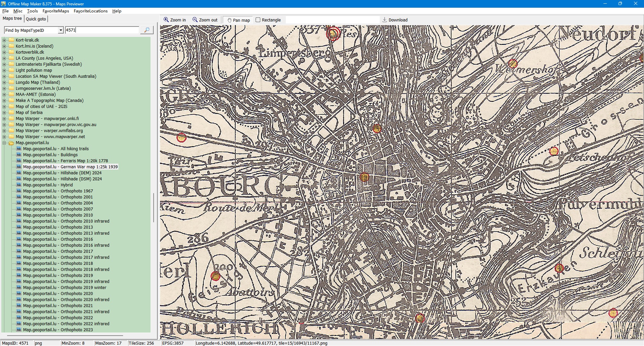This screenshot has width=644, height=346.
Task: Open the FavoriteLocations menu
Action: coord(91,11)
